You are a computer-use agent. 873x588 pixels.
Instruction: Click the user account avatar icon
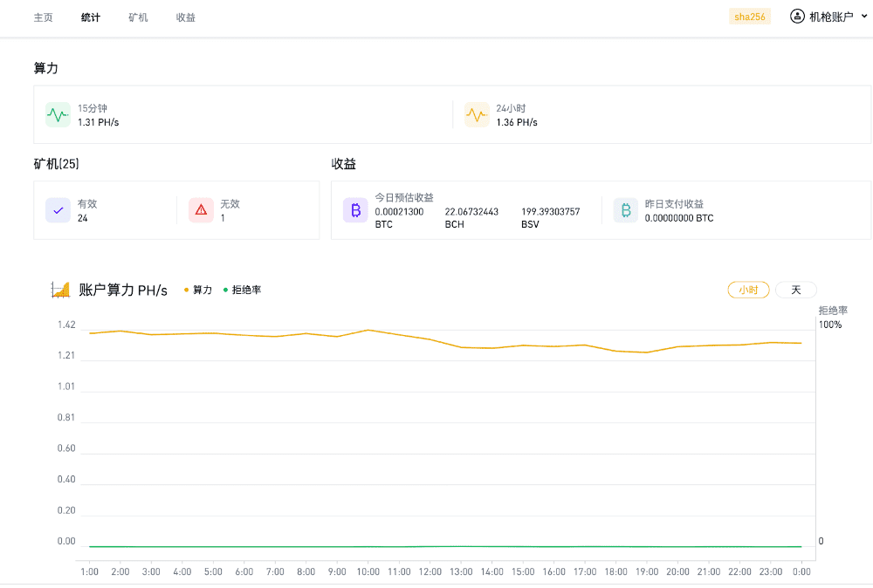tap(797, 17)
